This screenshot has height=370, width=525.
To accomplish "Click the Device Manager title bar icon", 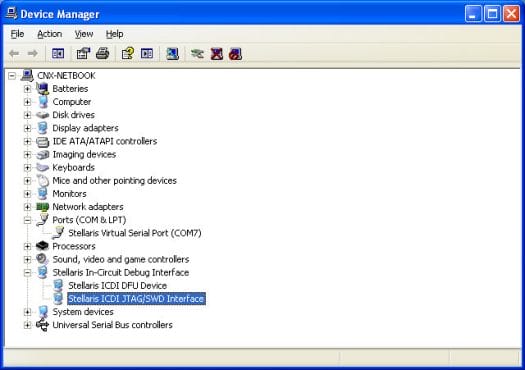I will [x=12, y=13].
